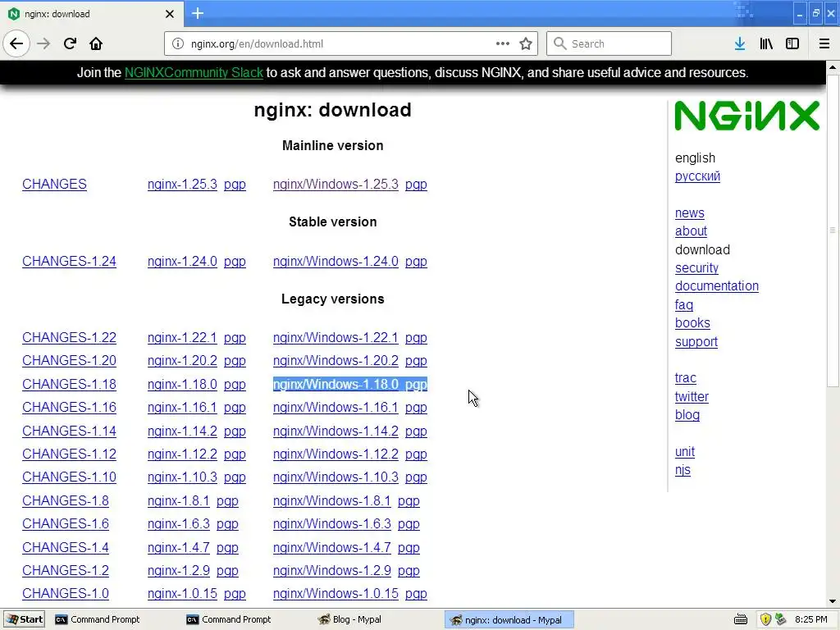Open the news sidebar link

coord(689,213)
